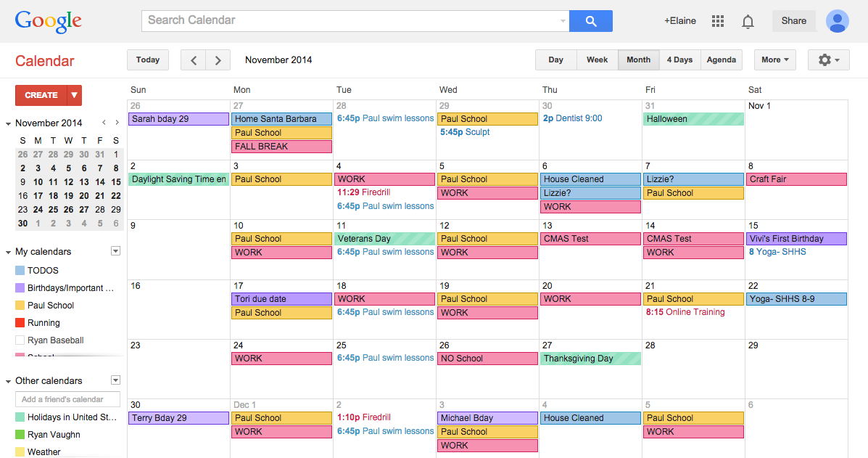Open the 11:29 Firedrill event
Image resolution: width=868 pixels, height=458 pixels.
[364, 192]
